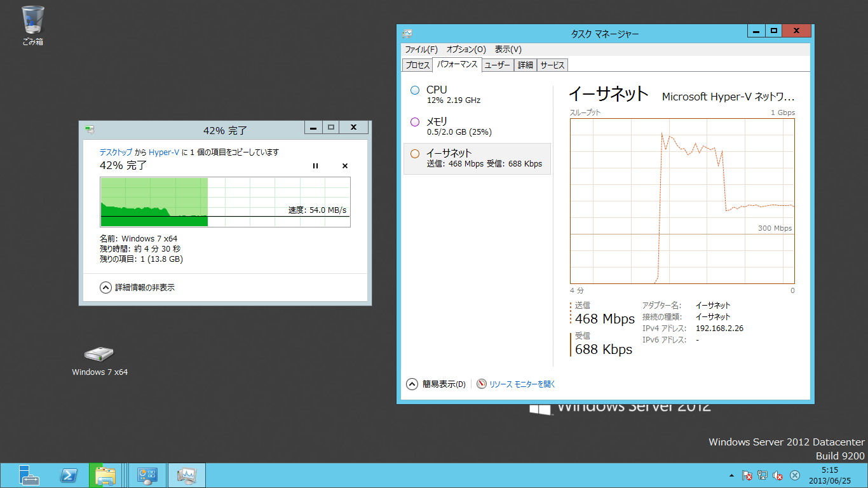
Task: Open the 表示(V) menu in Task Manager
Action: (508, 50)
